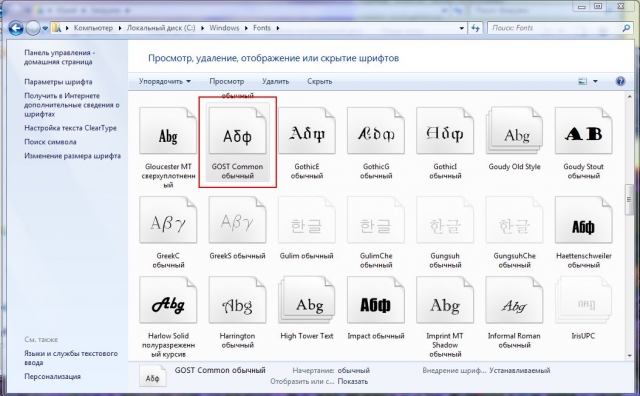The image size is (640, 396).
Task: Open Панель управления домашняя страница link
Action: pyautogui.click(x=59, y=57)
